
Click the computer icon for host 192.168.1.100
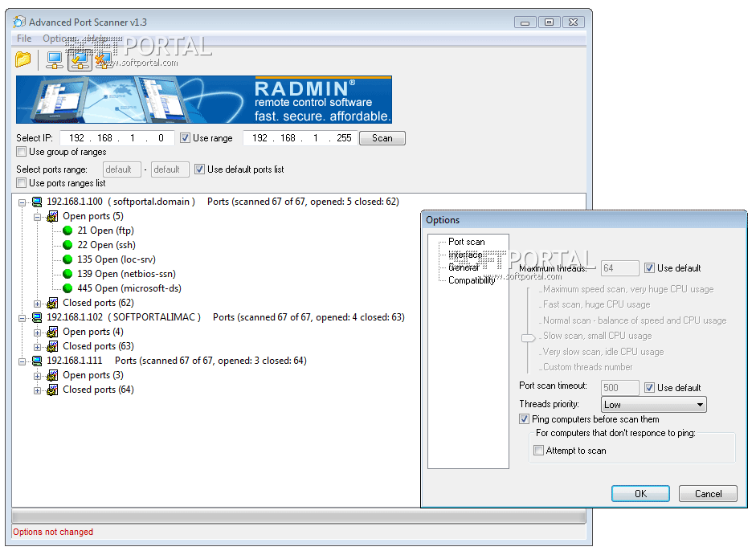point(37,202)
